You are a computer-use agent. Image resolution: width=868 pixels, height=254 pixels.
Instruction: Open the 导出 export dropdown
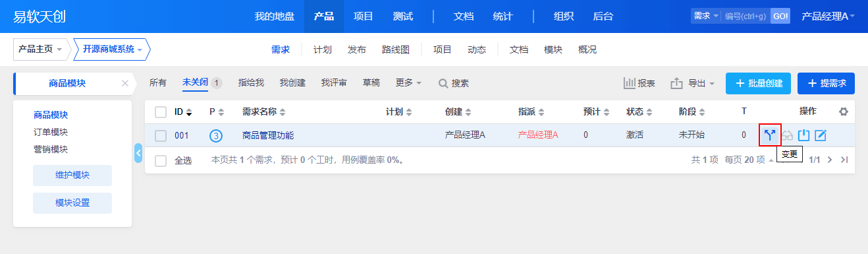pos(692,83)
